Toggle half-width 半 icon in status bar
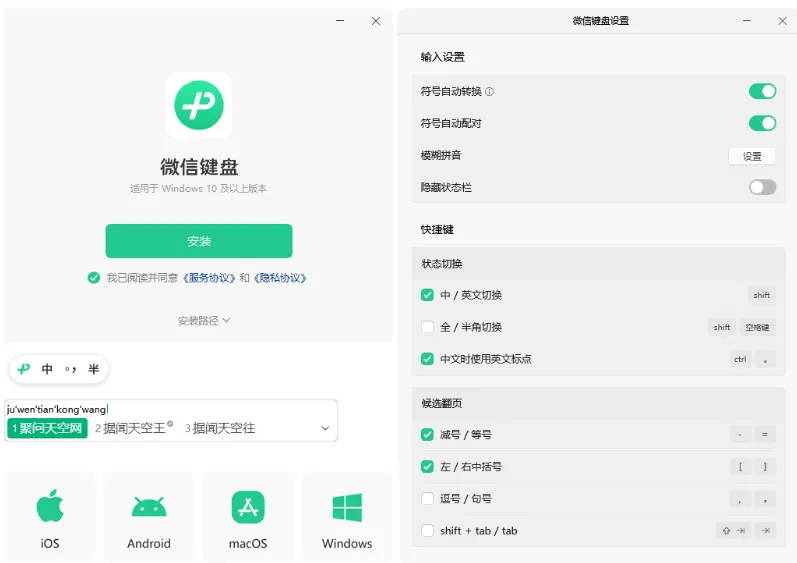797x563 pixels. click(x=94, y=369)
